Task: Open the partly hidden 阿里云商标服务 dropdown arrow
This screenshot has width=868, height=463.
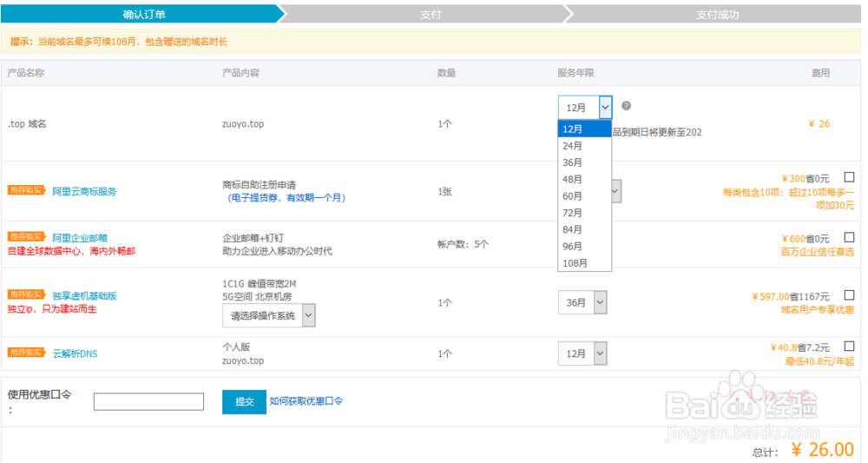Action: 616,191
